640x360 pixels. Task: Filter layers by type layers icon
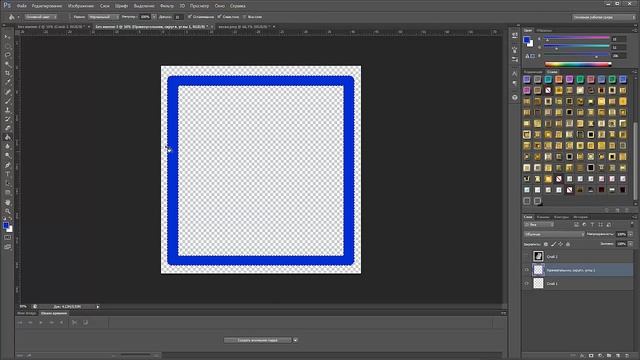tap(592, 224)
